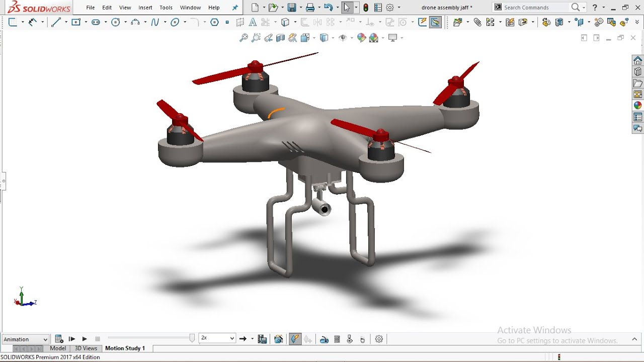Select the Straight Slot sketch tool
Image resolution: width=644 pixels, height=362 pixels.
tap(96, 22)
